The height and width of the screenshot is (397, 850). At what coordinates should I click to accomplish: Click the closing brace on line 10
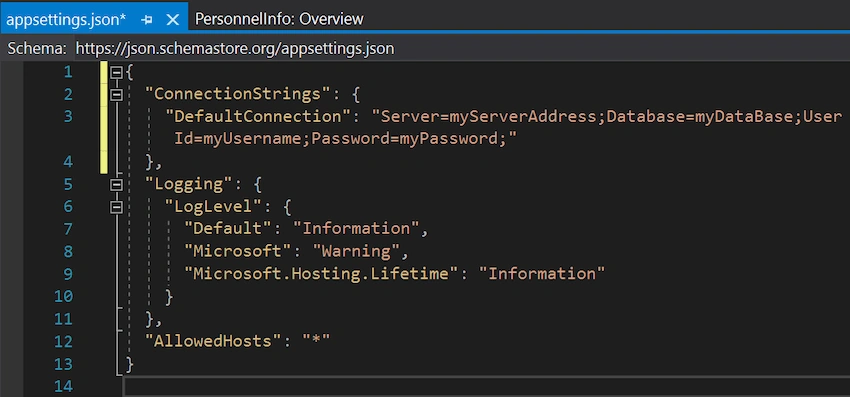(x=169, y=297)
